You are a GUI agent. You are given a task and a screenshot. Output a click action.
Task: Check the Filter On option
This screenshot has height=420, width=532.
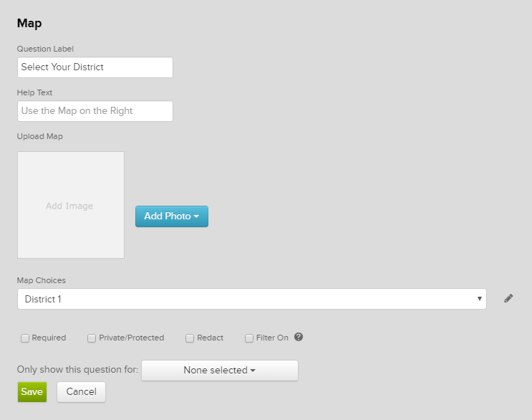tap(249, 338)
